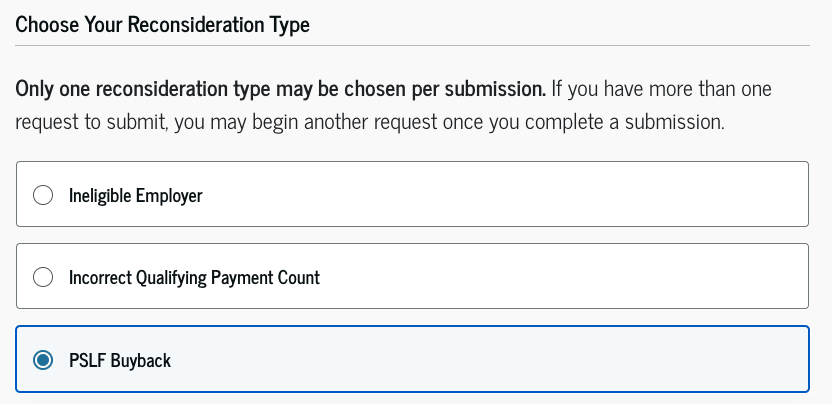Click the "Choose Your Reconsideration Type" heading

point(162,25)
